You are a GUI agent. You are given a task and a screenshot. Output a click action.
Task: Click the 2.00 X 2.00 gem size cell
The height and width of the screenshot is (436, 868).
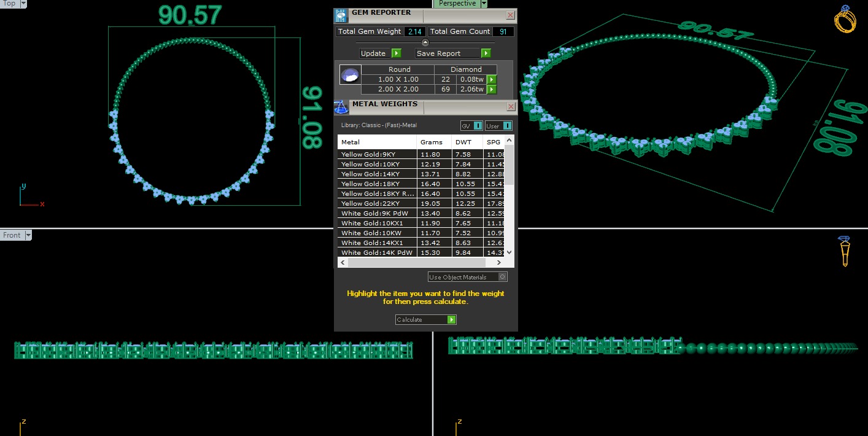coord(398,89)
